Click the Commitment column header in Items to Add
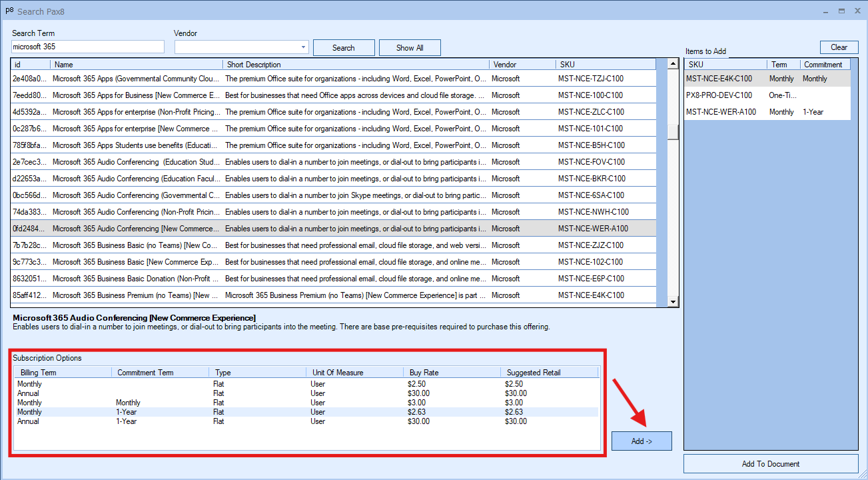 (823, 65)
